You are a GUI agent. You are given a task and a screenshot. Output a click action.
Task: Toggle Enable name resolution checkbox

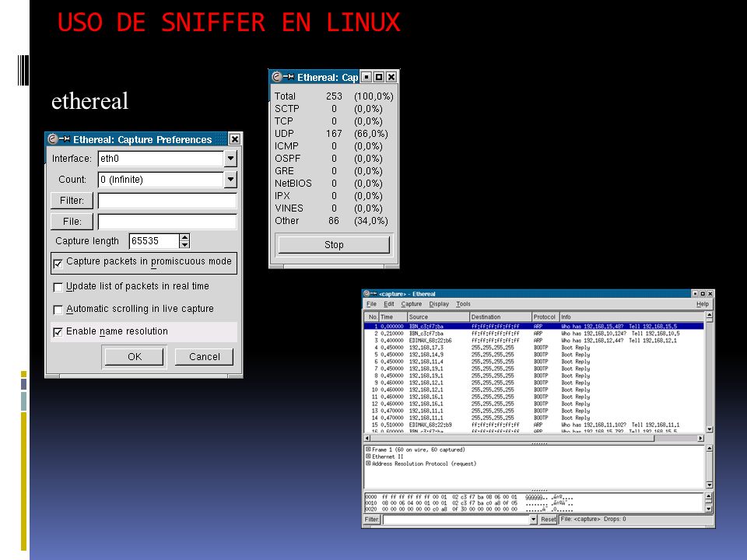pos(58,332)
